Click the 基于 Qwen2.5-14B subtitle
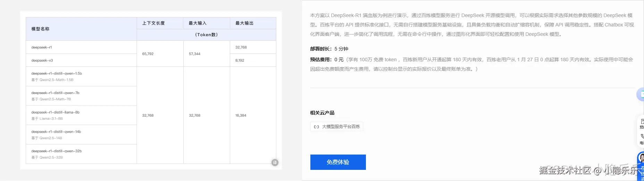The image size is (644, 181). [x=47, y=138]
